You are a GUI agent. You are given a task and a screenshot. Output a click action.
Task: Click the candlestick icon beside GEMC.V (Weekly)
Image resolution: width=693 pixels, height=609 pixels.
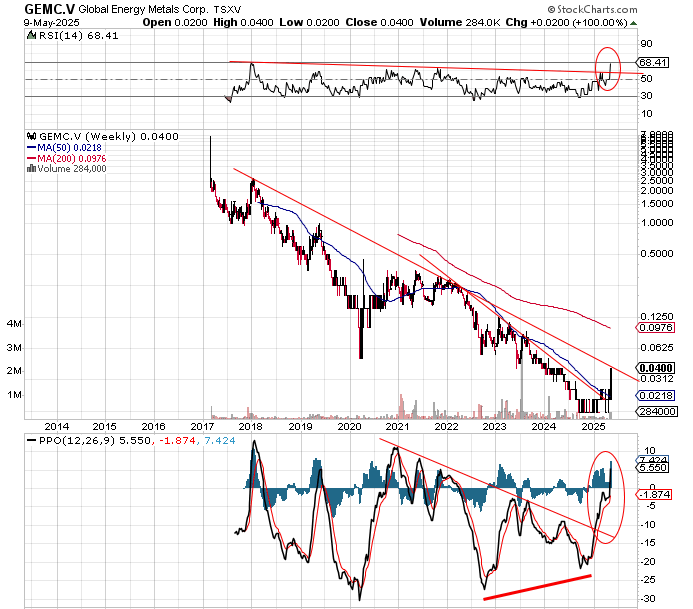[32, 136]
